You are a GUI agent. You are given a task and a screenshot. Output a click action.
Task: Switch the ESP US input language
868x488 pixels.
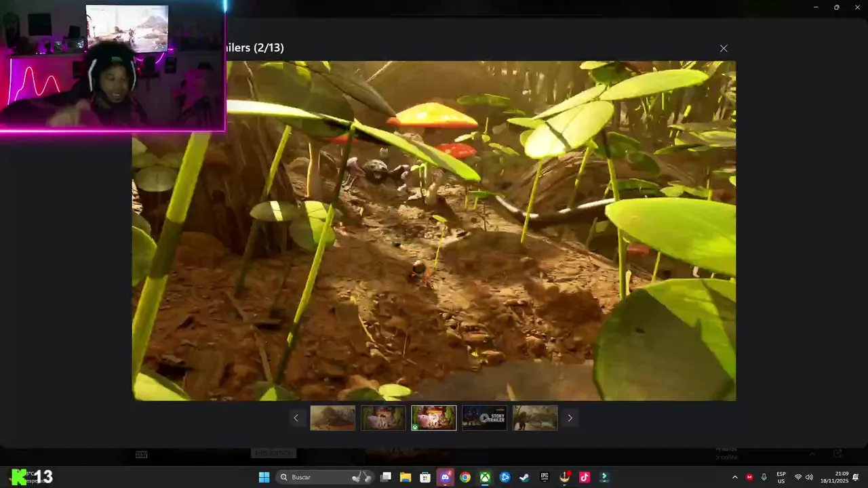click(x=781, y=477)
